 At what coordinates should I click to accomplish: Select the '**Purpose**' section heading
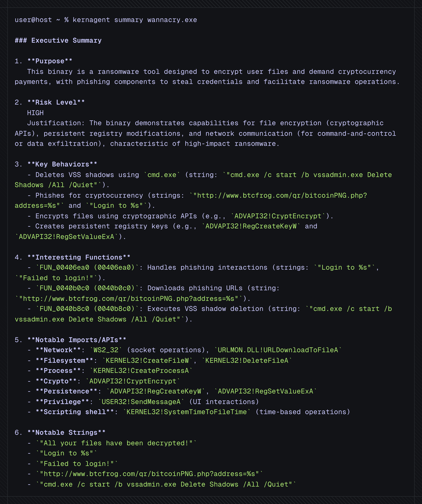50,61
